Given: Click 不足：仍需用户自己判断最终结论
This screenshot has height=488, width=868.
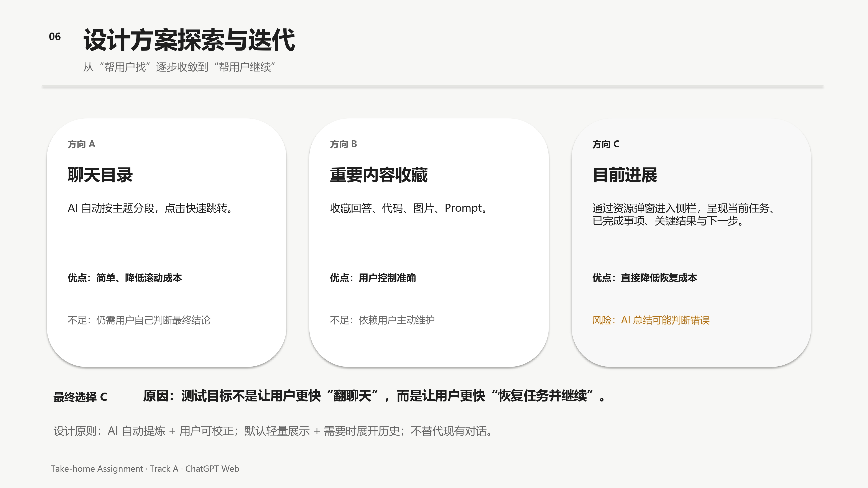Looking at the screenshot, I should pos(139,320).
